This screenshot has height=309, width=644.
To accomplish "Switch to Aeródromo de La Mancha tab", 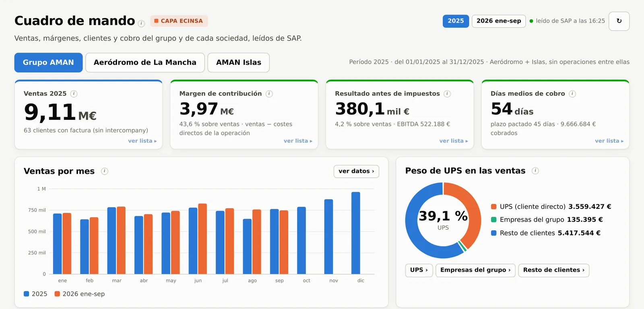I will (145, 62).
